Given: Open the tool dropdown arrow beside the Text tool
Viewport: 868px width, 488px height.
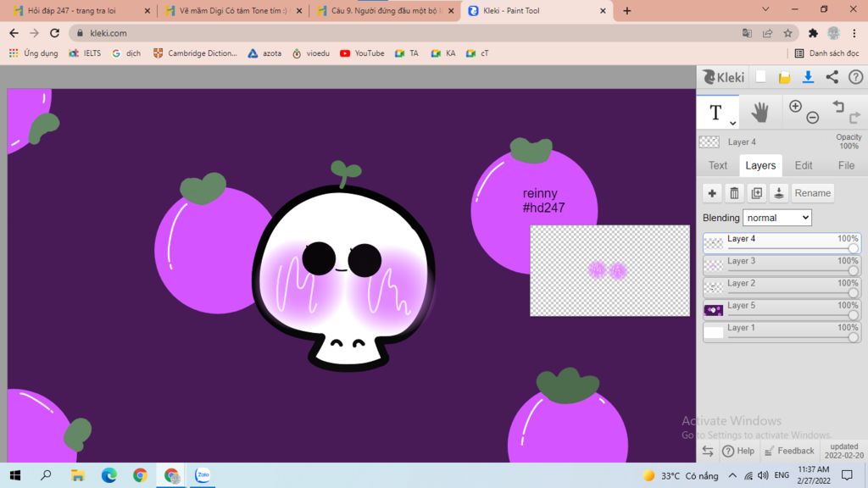Looking at the screenshot, I should pos(732,123).
